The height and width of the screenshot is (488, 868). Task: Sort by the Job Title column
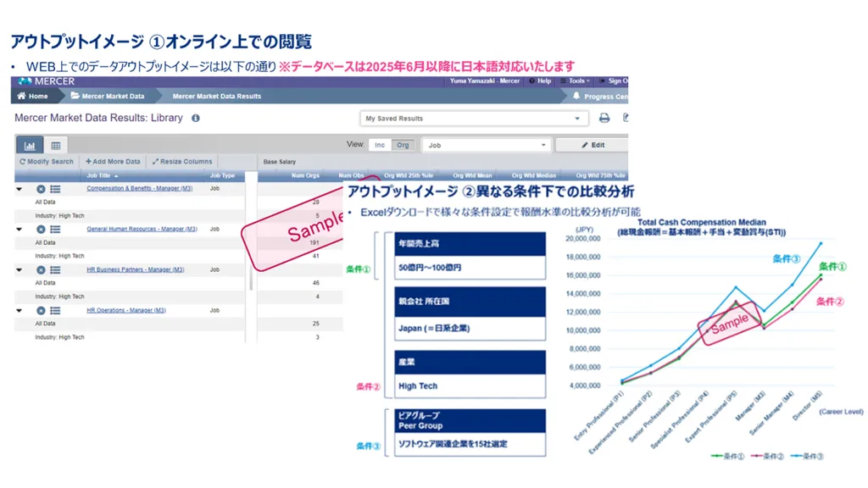tap(102, 176)
